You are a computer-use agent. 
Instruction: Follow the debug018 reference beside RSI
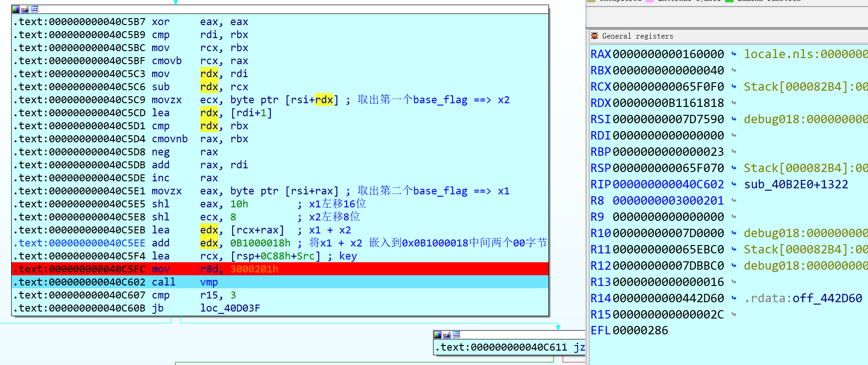click(806, 119)
